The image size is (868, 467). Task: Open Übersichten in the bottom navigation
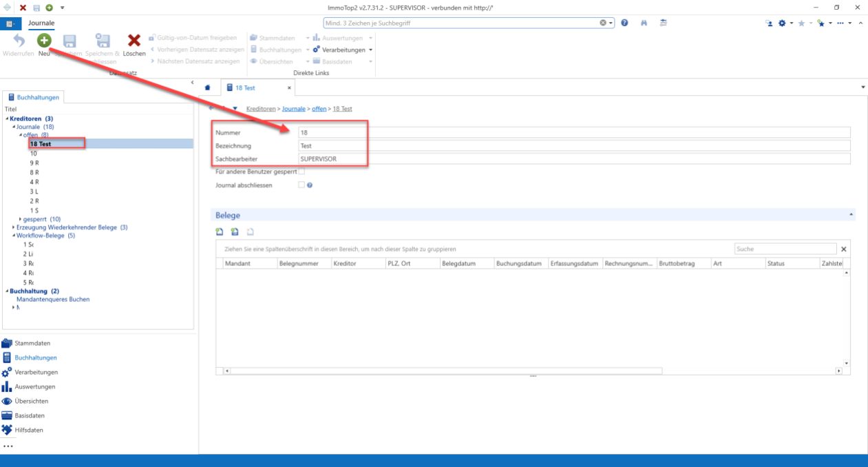tap(31, 401)
